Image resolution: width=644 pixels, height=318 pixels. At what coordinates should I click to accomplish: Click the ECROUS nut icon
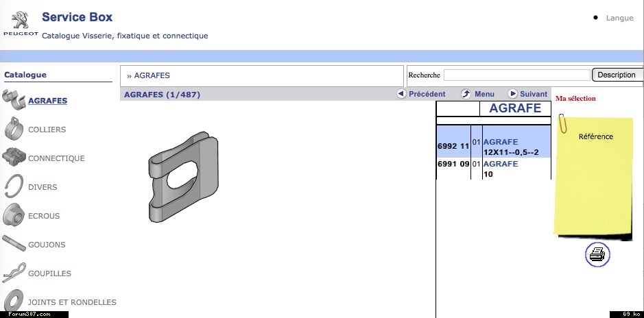(x=14, y=215)
